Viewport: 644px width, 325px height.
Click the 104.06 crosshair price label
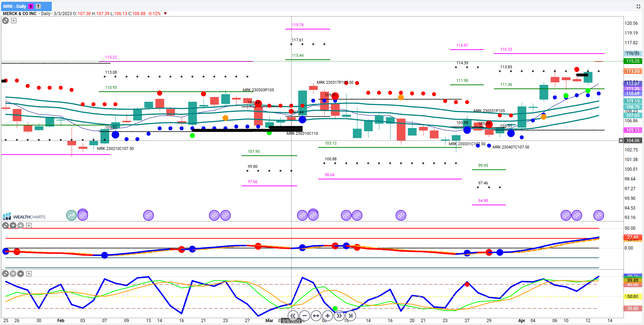click(632, 141)
